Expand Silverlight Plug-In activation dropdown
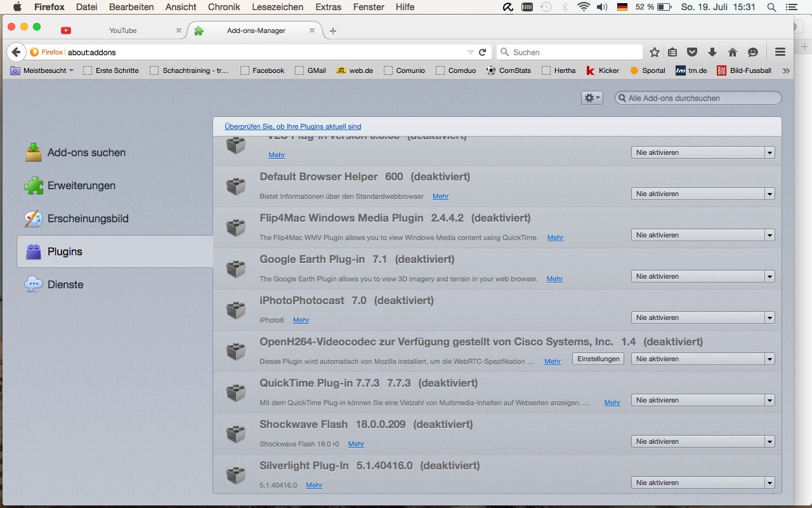 click(x=702, y=483)
